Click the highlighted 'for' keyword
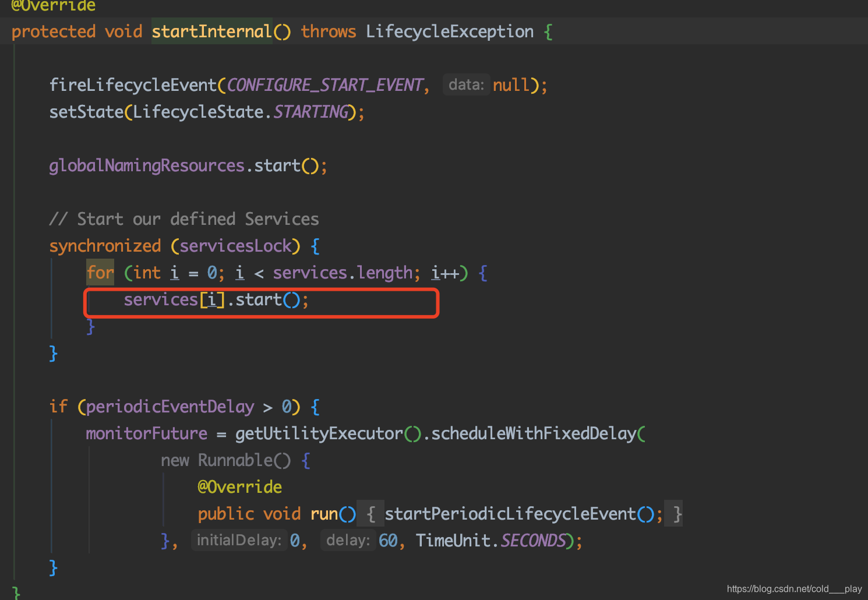868x600 pixels. click(x=100, y=273)
